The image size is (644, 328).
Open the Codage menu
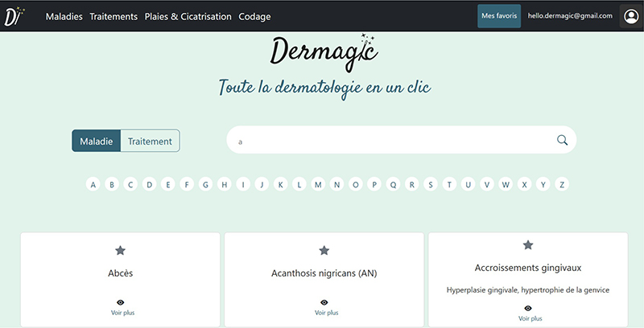[x=254, y=17]
